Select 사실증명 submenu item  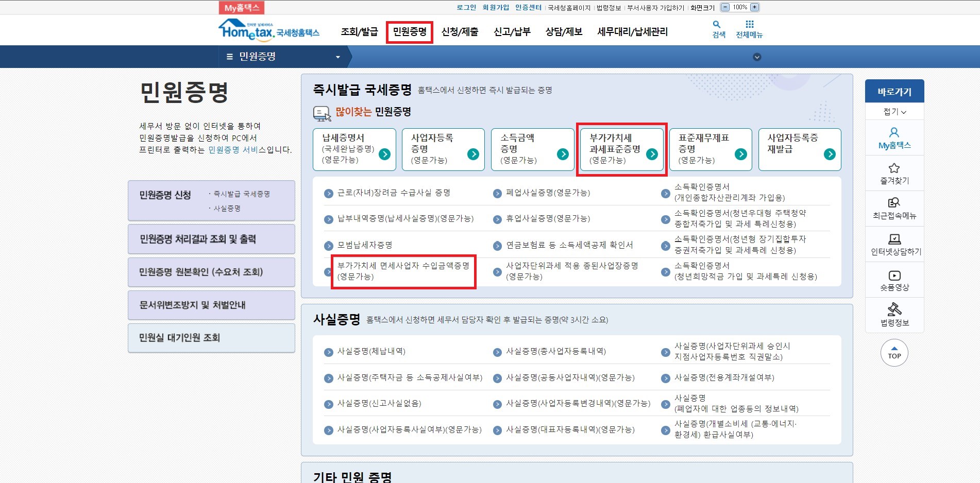tap(227, 209)
